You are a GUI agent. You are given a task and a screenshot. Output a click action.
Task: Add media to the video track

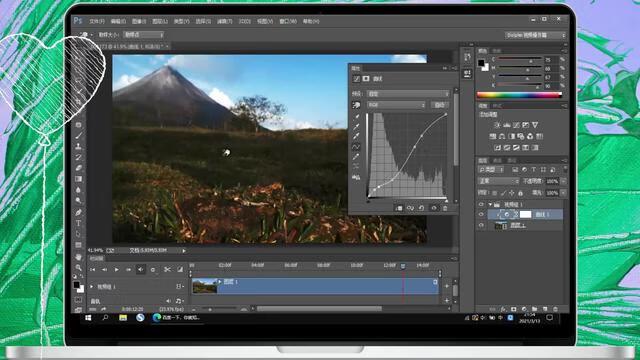[447, 286]
